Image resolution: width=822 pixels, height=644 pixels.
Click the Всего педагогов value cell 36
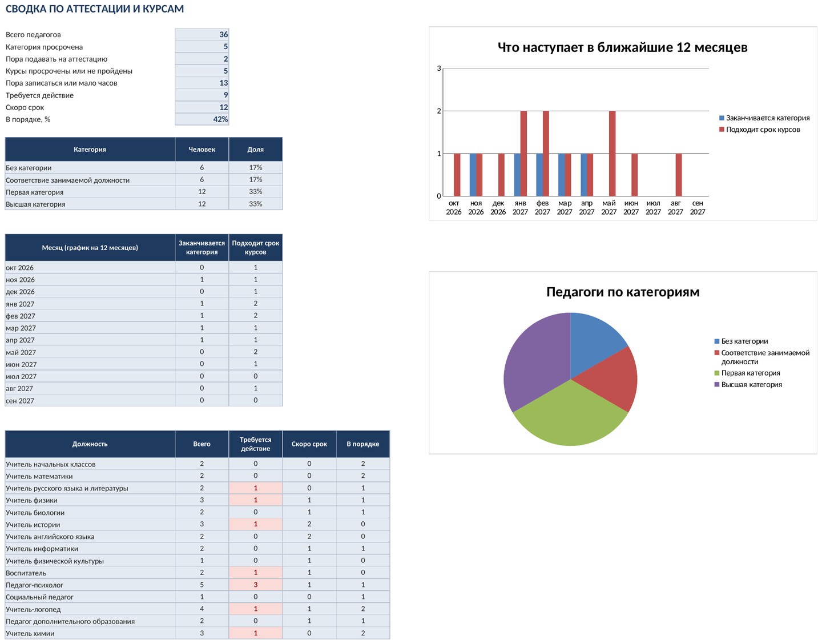click(x=202, y=34)
